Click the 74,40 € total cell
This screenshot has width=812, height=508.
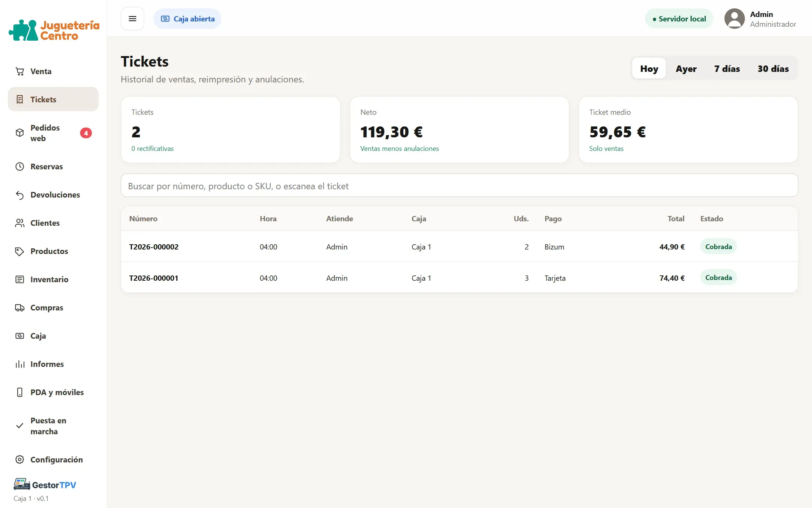[x=672, y=278]
